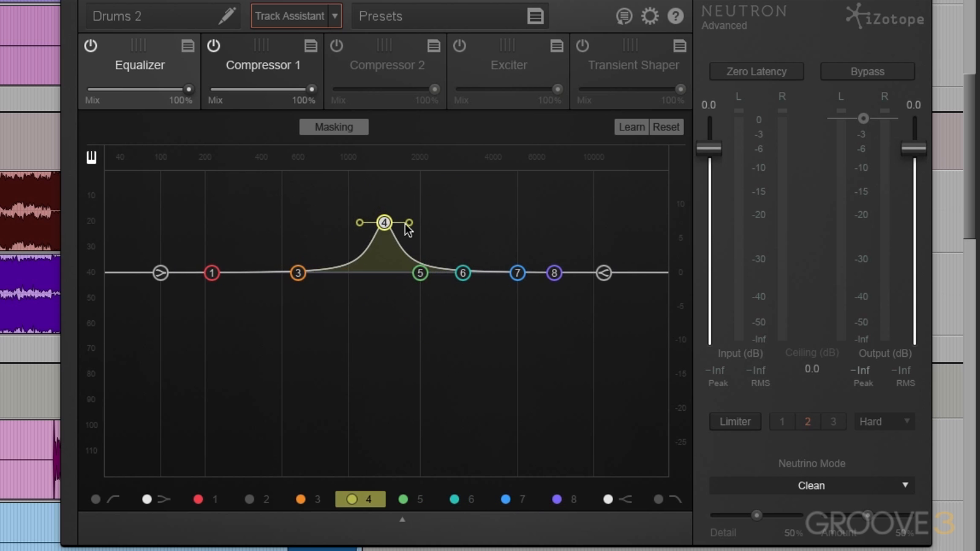
Task: Open the Track Assistant dropdown arrow
Action: (x=335, y=16)
